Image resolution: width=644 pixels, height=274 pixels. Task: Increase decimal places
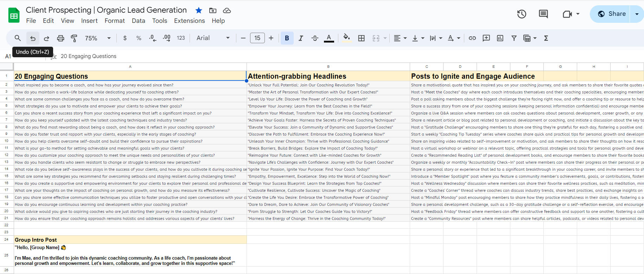pos(167,38)
